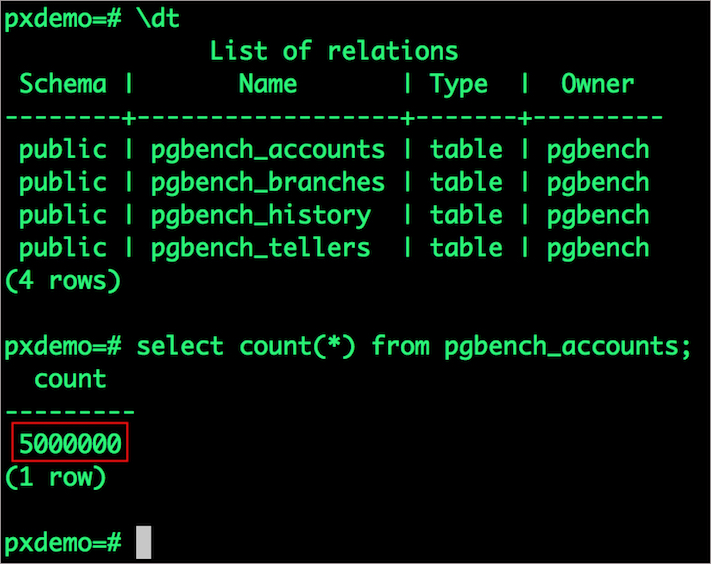Click the Name column header
Image resolution: width=711 pixels, height=564 pixels.
[x=267, y=83]
